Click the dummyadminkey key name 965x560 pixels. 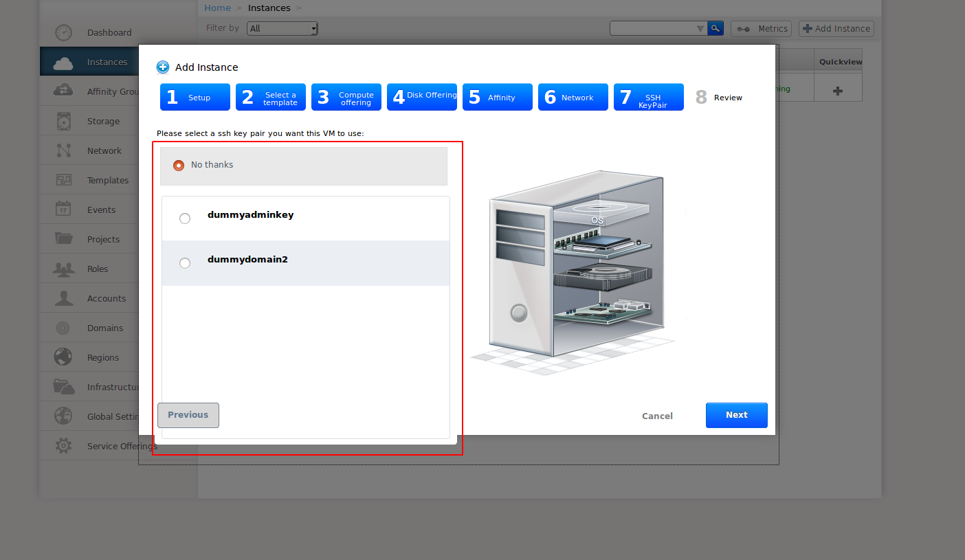coord(251,215)
